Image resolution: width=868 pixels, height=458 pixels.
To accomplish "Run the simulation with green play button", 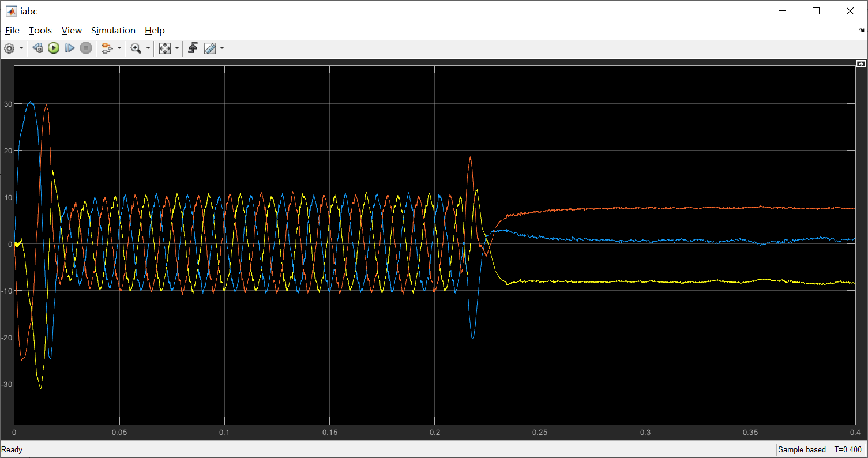I will [x=54, y=48].
